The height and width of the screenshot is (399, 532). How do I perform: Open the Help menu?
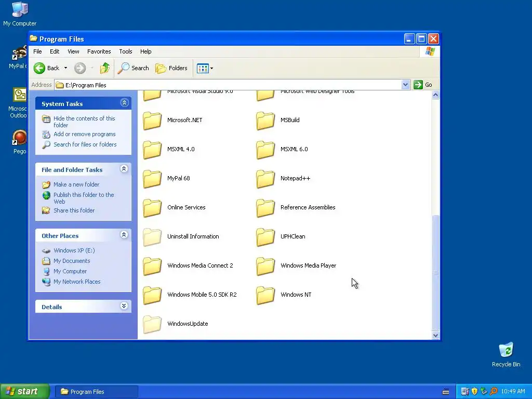pyautogui.click(x=146, y=51)
